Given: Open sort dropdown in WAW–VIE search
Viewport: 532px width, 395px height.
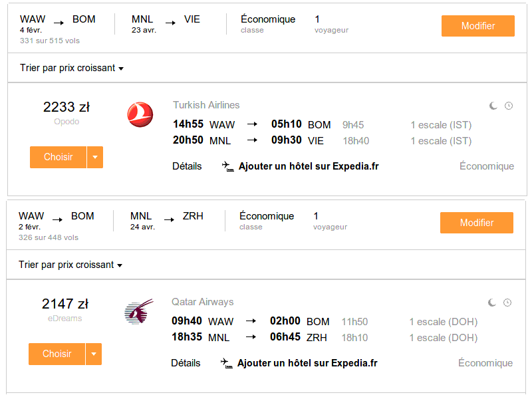Looking at the screenshot, I should (x=72, y=68).
